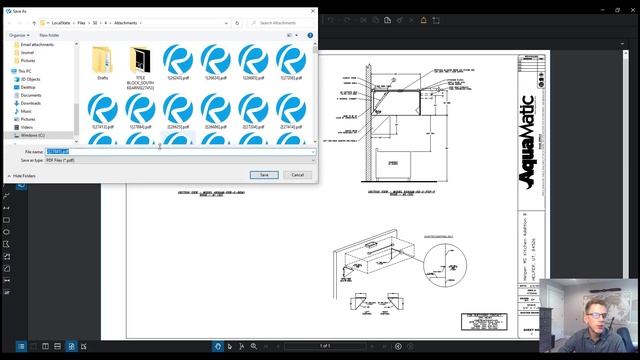Expand the address bar previous locations dropdown
The width and height of the screenshot is (640, 360).
pyautogui.click(x=227, y=23)
